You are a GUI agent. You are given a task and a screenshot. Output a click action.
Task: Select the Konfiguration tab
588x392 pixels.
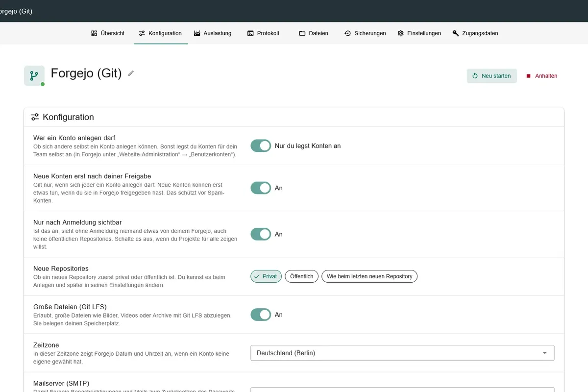[x=160, y=33]
